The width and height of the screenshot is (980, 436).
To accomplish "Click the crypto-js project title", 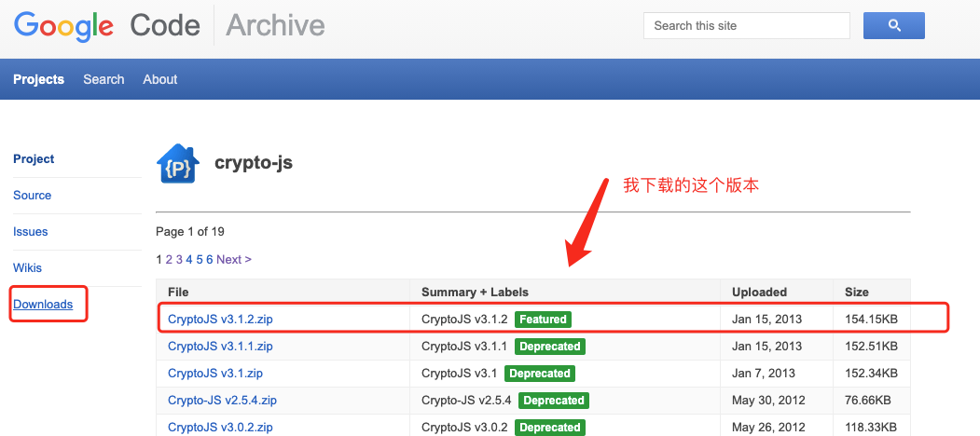I will coord(254,163).
